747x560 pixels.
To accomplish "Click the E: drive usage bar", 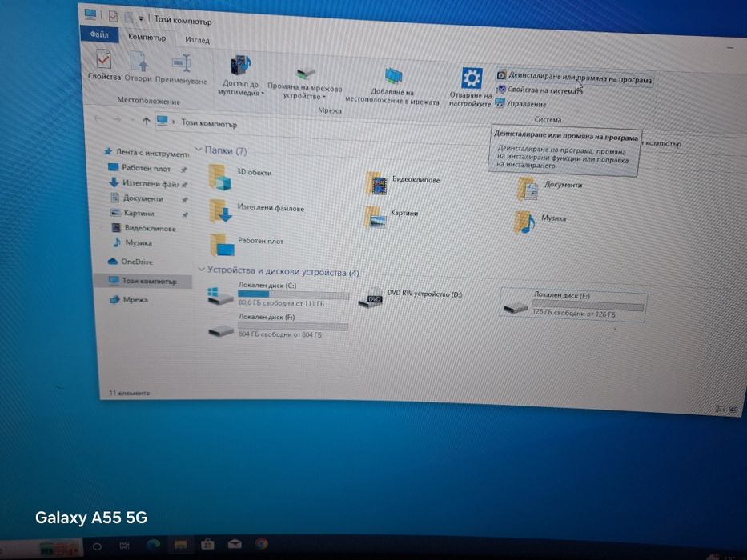I will 588,306.
